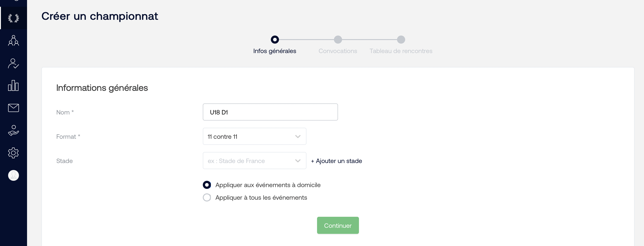Focus the Nom input field with U18 D1
The height and width of the screenshot is (246, 644).
[270, 112]
